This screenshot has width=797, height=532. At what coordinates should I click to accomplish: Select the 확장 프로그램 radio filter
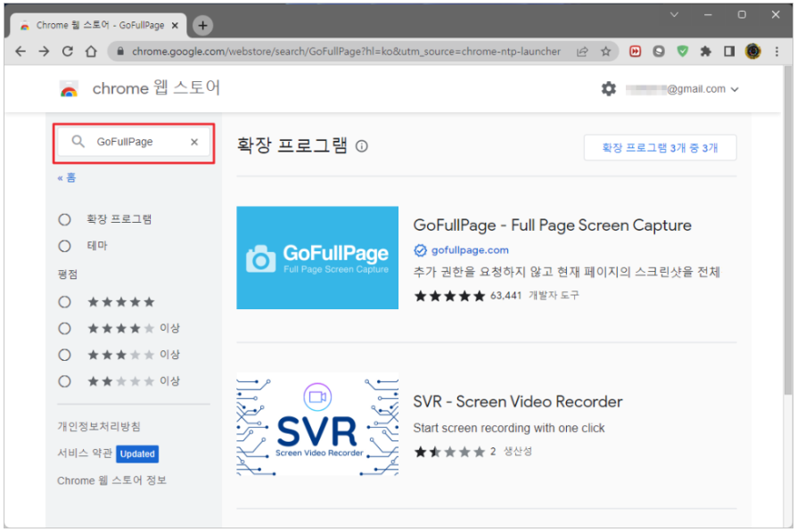click(64, 219)
